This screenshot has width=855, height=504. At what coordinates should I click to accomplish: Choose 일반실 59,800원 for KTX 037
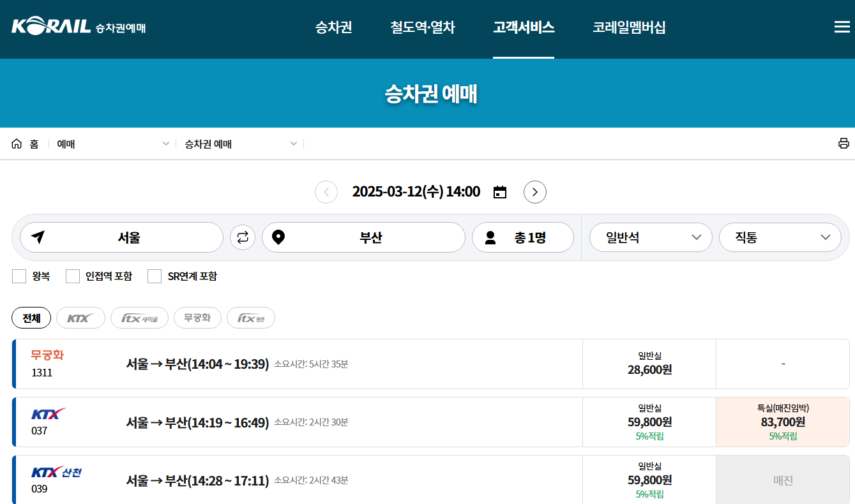(x=649, y=422)
